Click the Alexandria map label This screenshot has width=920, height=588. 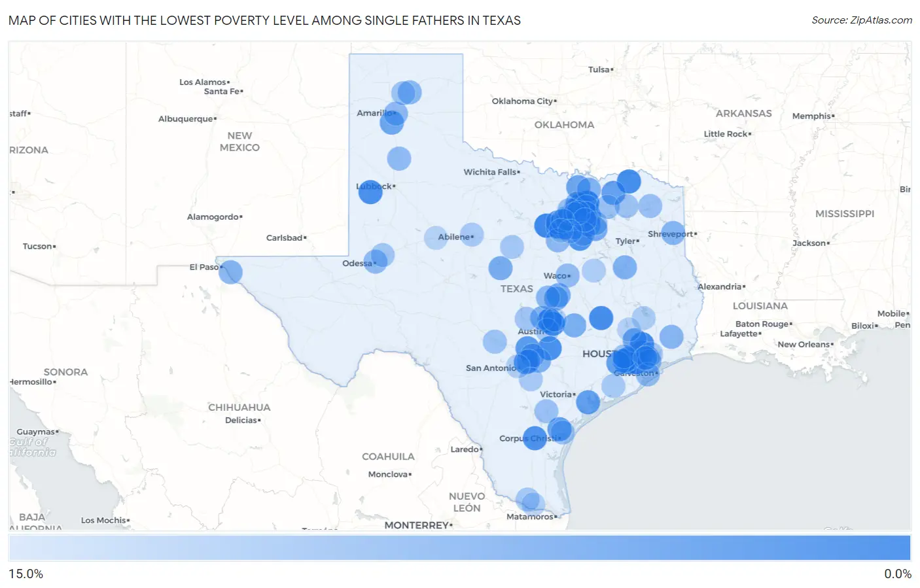tap(720, 287)
